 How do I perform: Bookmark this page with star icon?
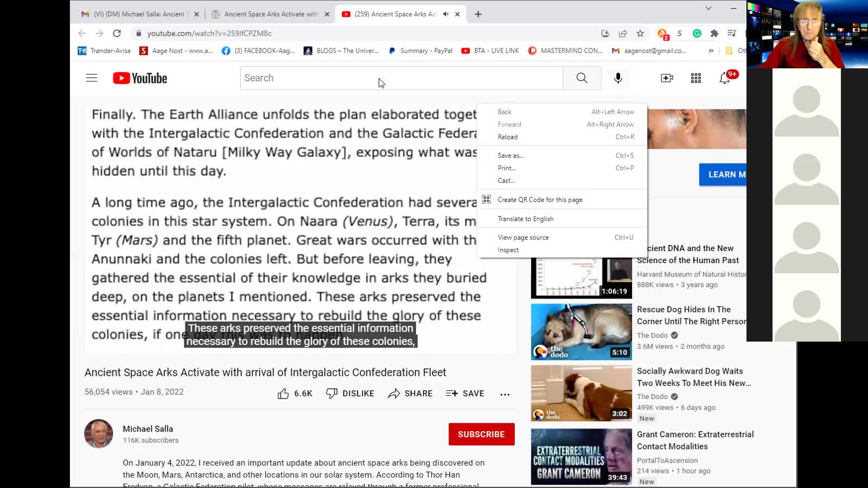[640, 33]
